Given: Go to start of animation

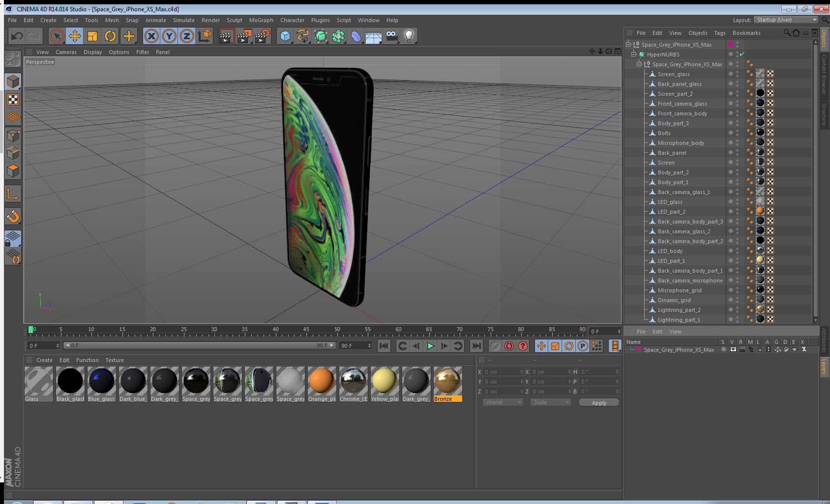Looking at the screenshot, I should [x=384, y=346].
